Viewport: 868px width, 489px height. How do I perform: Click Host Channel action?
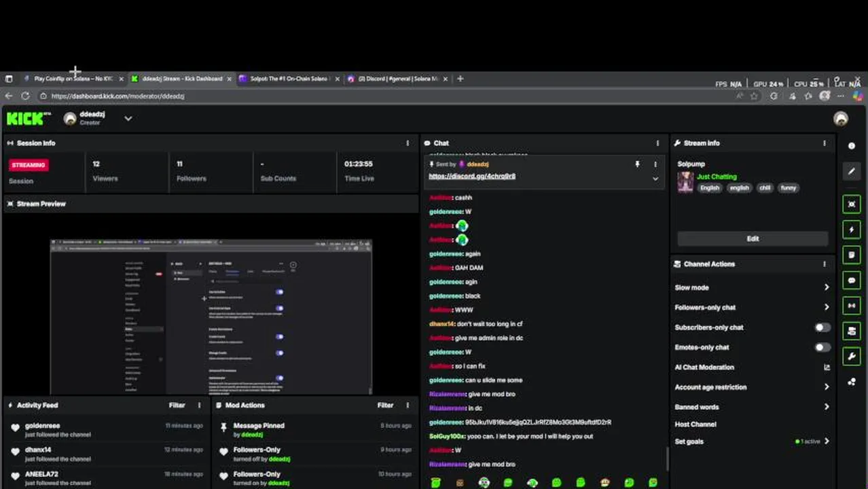tap(695, 424)
